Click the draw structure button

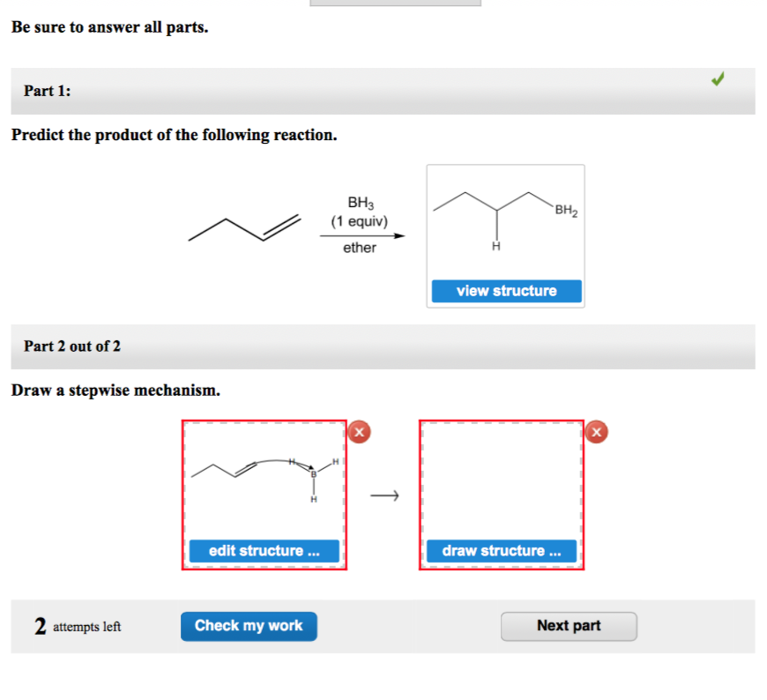coord(502,550)
